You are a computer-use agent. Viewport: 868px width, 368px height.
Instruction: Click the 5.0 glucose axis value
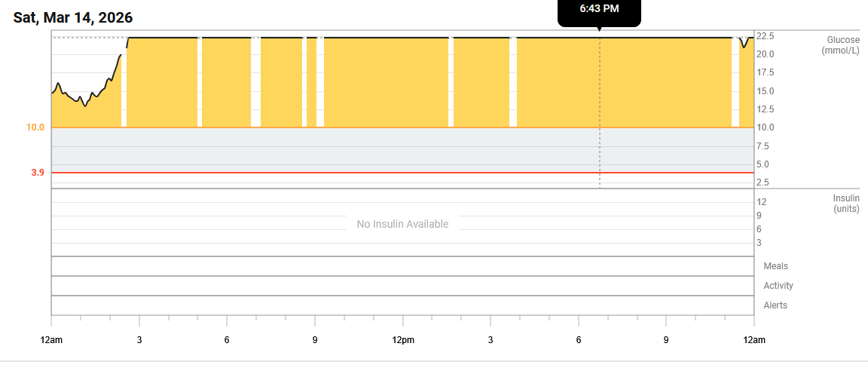click(x=763, y=164)
